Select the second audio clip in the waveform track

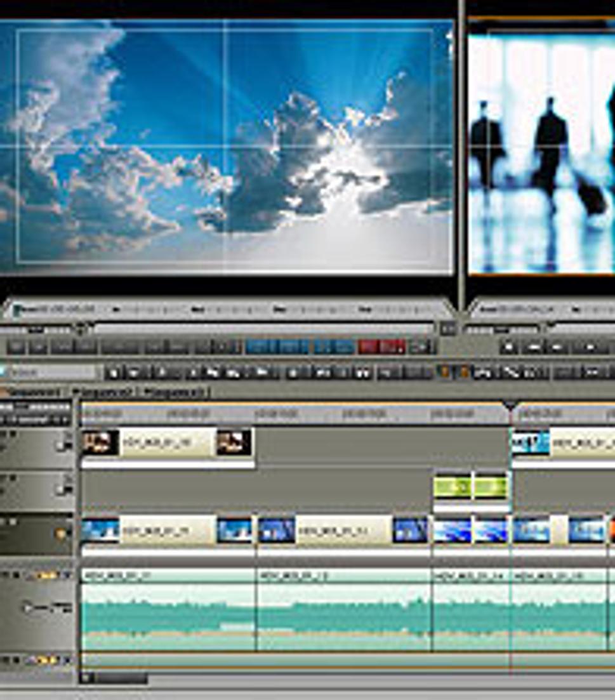click(343, 610)
